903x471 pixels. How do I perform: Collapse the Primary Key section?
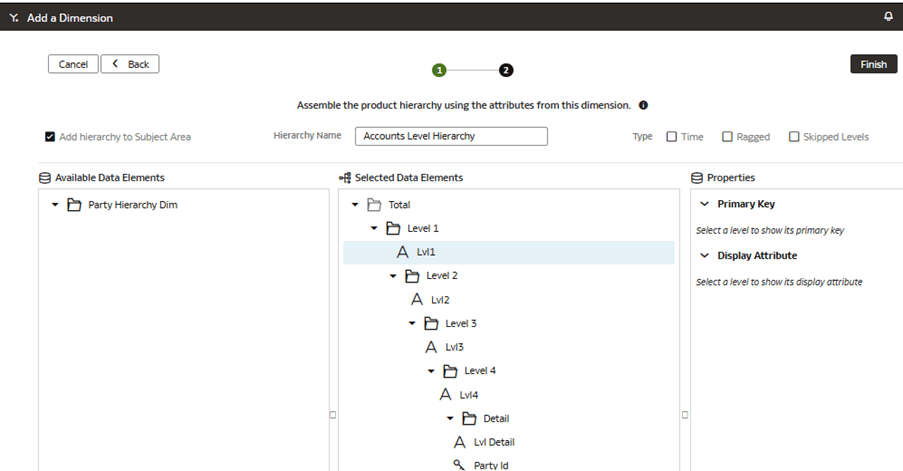[x=704, y=204]
